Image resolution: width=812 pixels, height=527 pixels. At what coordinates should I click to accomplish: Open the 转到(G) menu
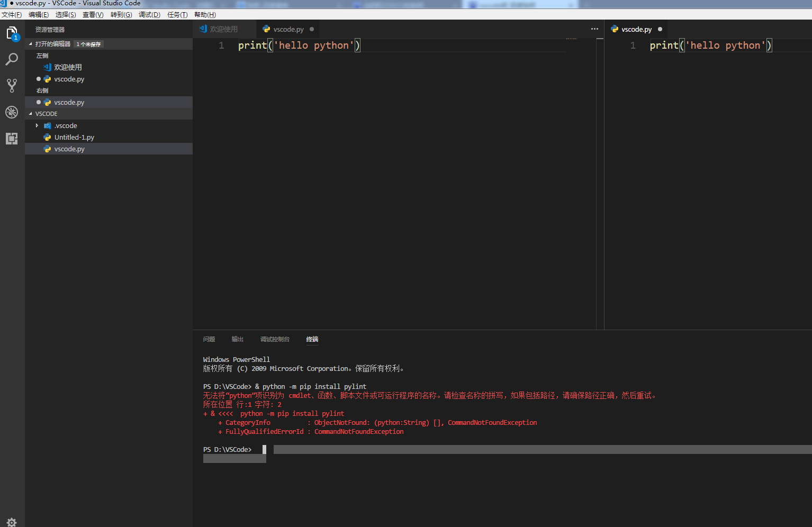121,15
